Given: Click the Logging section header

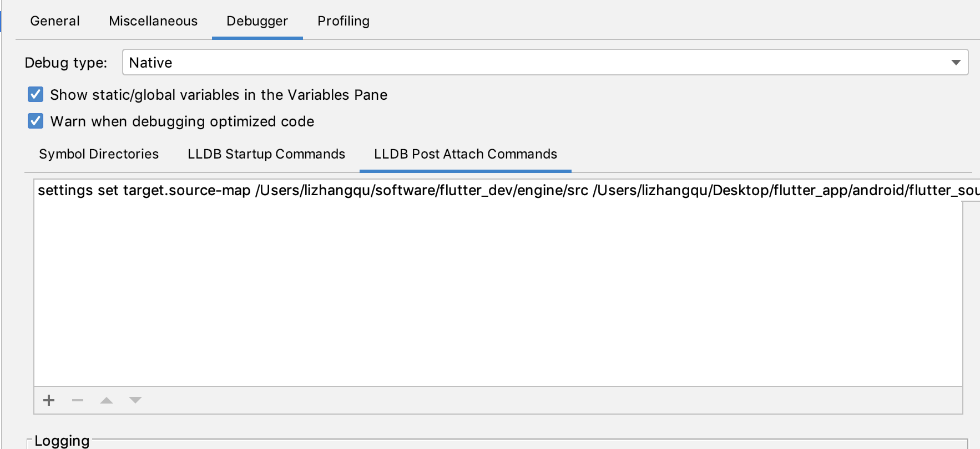Looking at the screenshot, I should click(62, 441).
